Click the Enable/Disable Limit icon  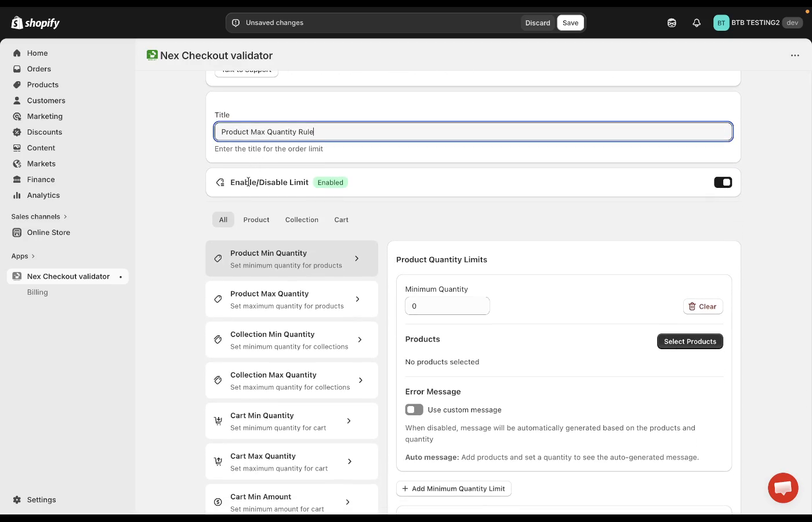220,182
